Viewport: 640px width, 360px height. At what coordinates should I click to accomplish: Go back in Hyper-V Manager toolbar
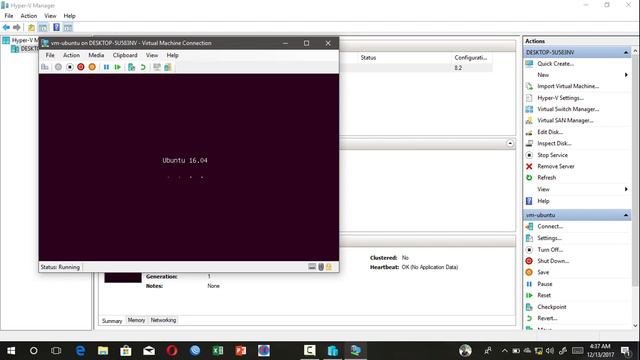pyautogui.click(x=6, y=27)
